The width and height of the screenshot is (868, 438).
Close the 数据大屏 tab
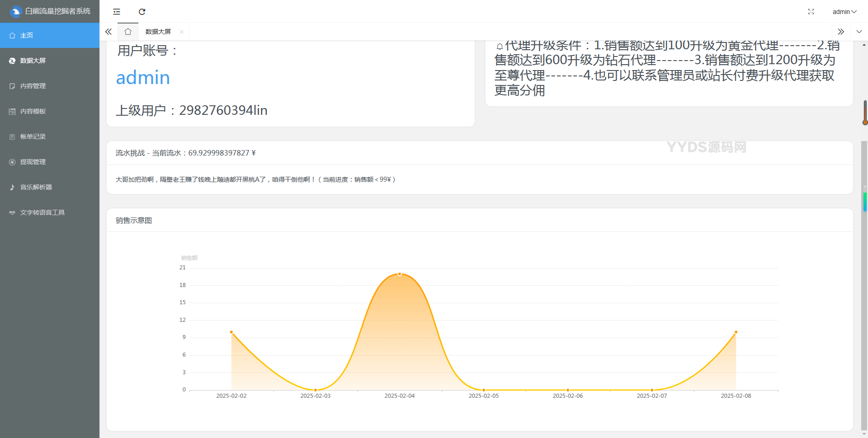(182, 32)
